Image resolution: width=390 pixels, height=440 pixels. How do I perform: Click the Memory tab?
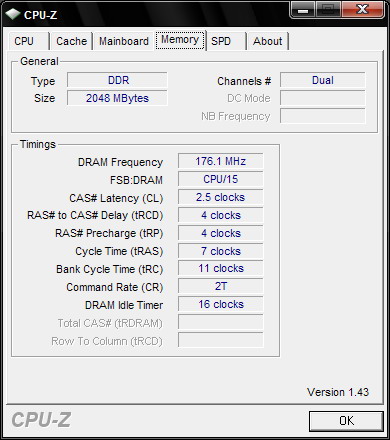pyautogui.click(x=180, y=40)
